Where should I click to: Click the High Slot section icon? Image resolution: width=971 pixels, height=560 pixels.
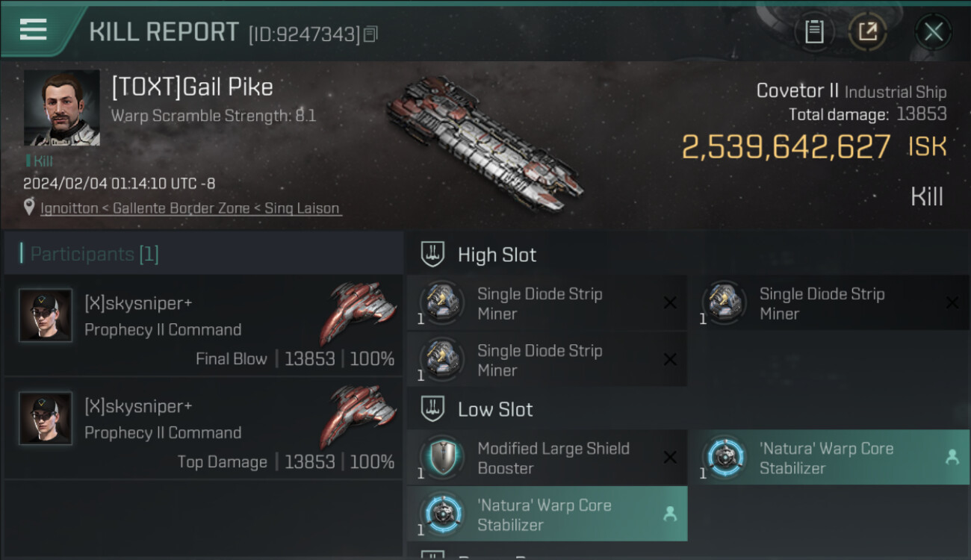433,255
